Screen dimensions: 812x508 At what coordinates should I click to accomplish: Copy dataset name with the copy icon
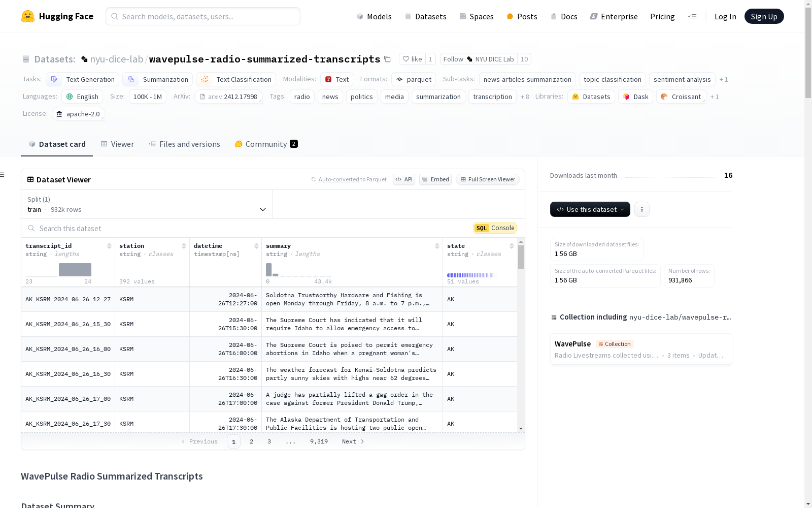tap(387, 59)
